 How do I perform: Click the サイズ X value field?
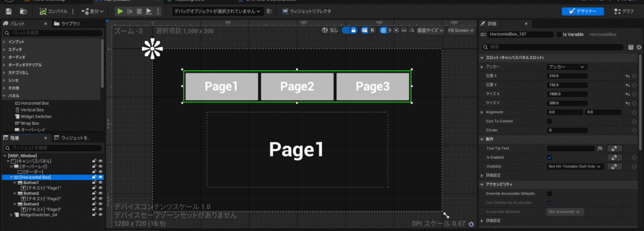567,94
